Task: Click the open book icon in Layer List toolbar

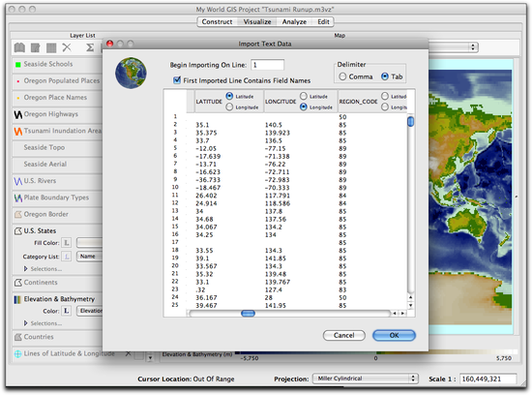Action: (x=19, y=47)
